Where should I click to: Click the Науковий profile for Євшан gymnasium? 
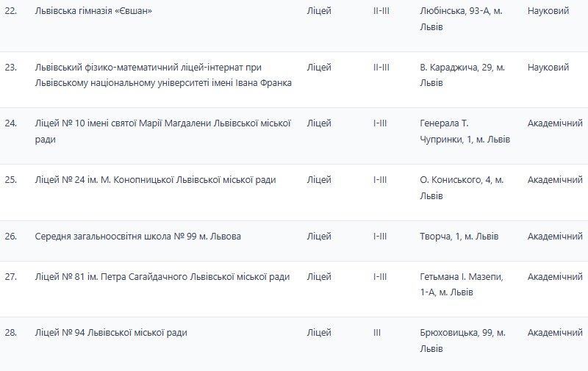point(548,11)
